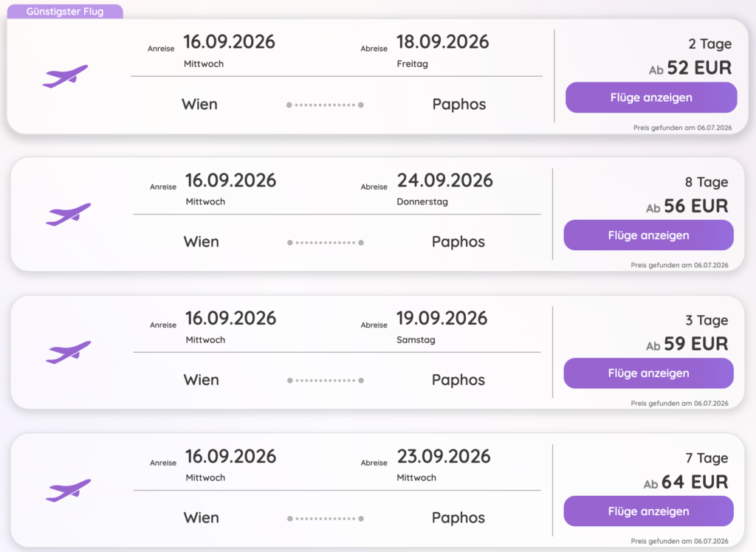This screenshot has height=552, width=756.
Task: Click the airplane icon on the 52 EUR flight
Action: (x=65, y=76)
